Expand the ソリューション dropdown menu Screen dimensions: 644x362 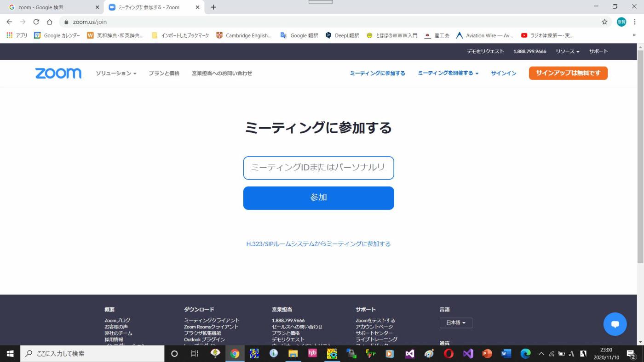coord(116,74)
